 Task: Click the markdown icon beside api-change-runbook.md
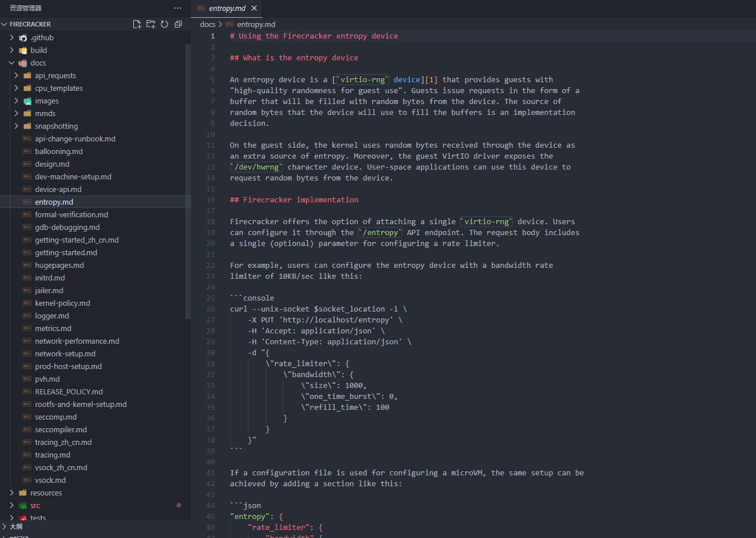coord(27,139)
